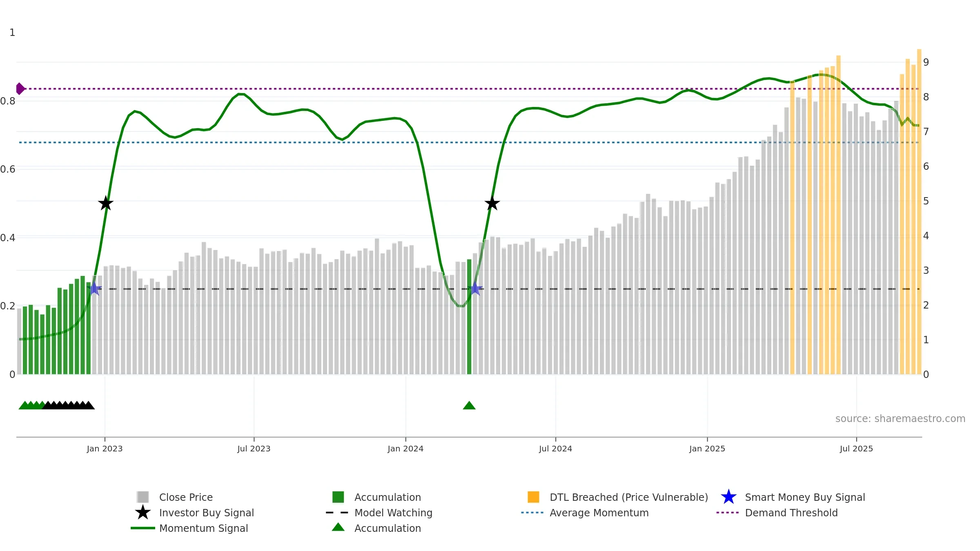Click the black Investor Buy Signal legend star
The width and height of the screenshot is (980, 551).
143,512
